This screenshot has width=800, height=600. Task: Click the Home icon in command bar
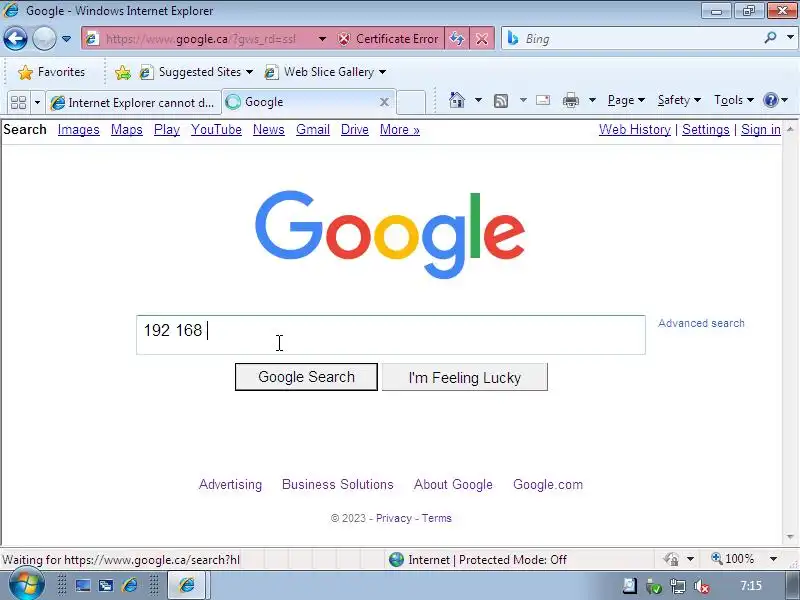pos(457,100)
